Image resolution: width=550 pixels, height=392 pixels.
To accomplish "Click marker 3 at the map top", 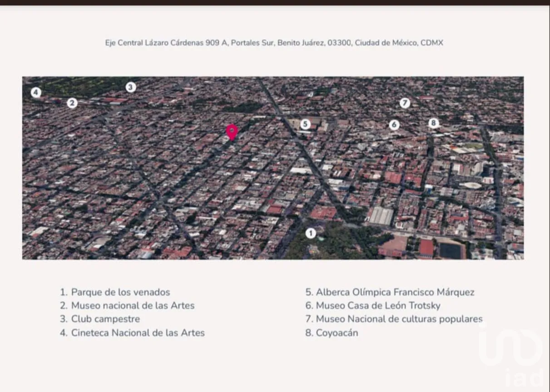I will (x=131, y=86).
